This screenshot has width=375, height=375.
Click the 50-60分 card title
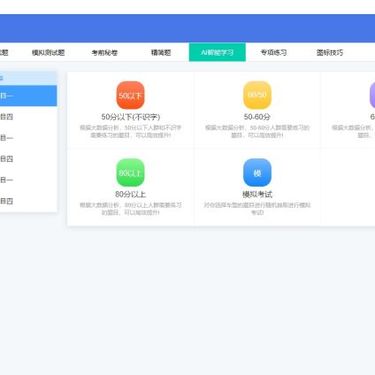click(x=257, y=117)
